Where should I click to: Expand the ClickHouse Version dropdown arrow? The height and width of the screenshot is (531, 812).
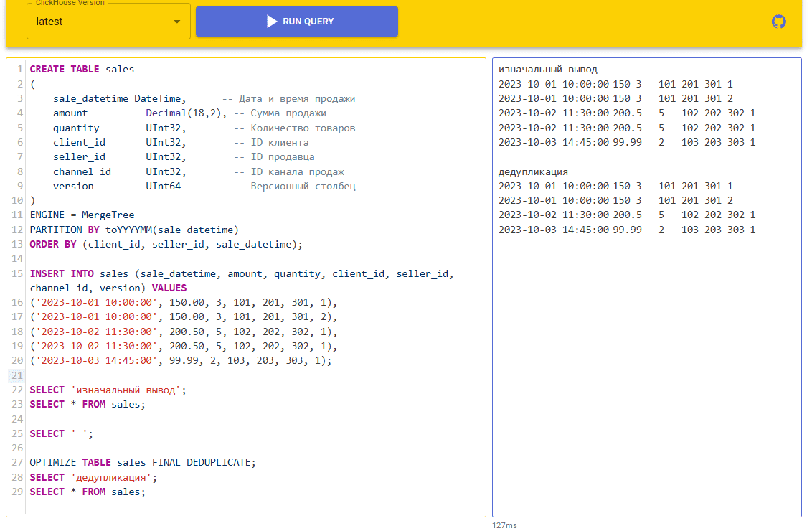click(x=177, y=22)
